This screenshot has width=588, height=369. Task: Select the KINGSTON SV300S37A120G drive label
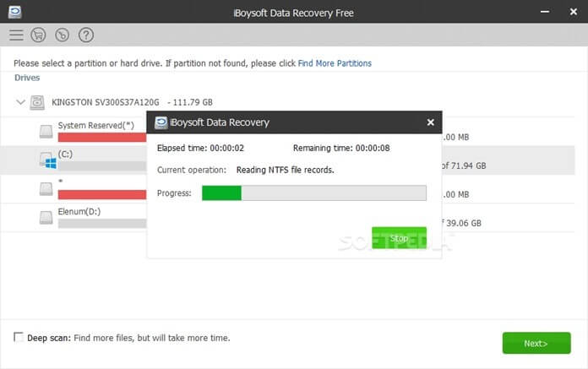point(106,102)
